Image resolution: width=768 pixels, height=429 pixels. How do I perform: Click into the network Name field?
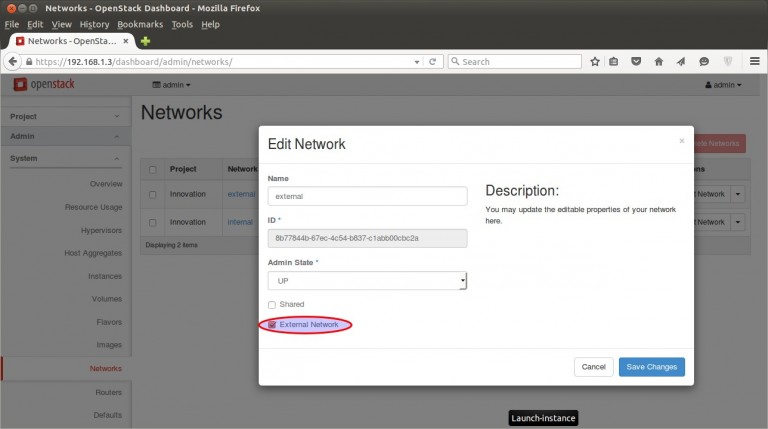tap(367, 196)
